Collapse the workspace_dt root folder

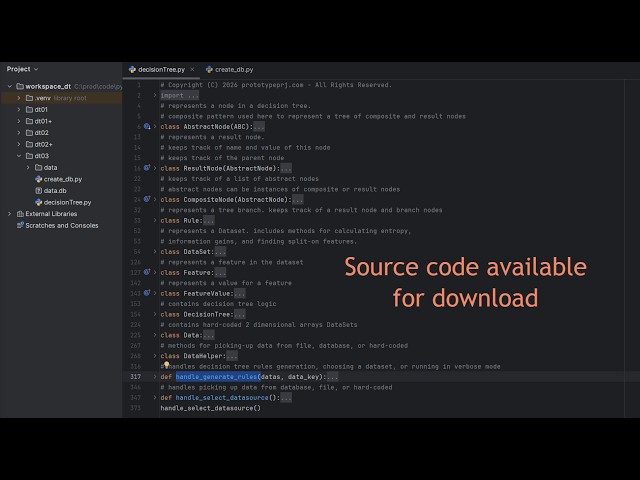point(9,87)
